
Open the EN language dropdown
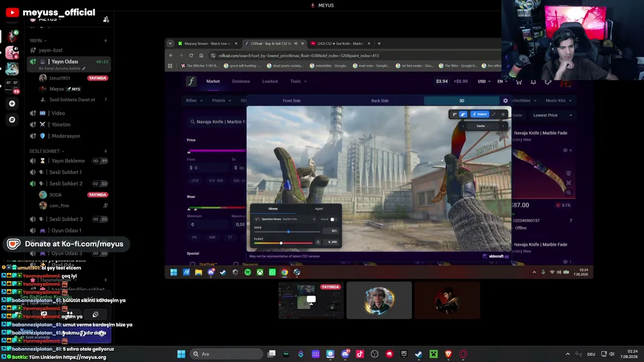coord(502,81)
